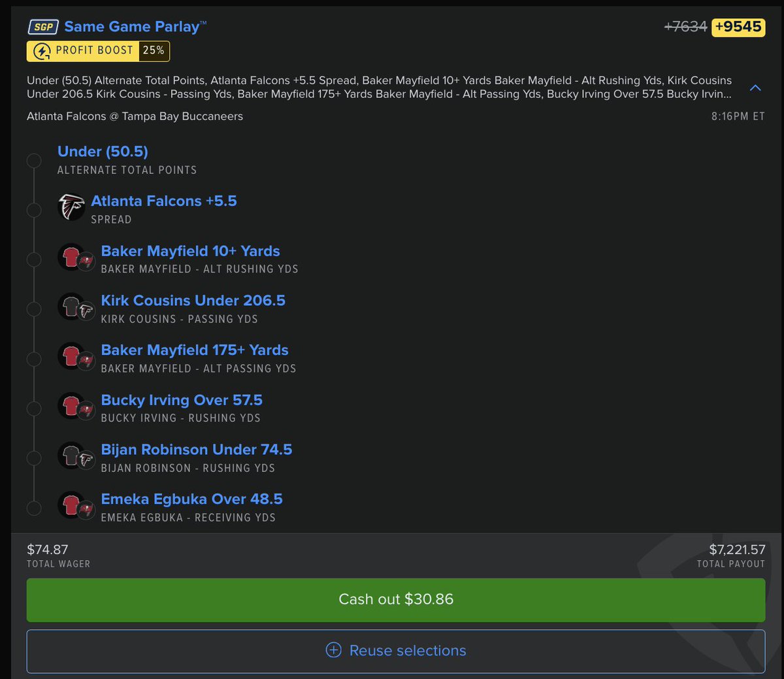Open the Same Game Parlay title
The width and height of the screenshot is (784, 679).
135,27
